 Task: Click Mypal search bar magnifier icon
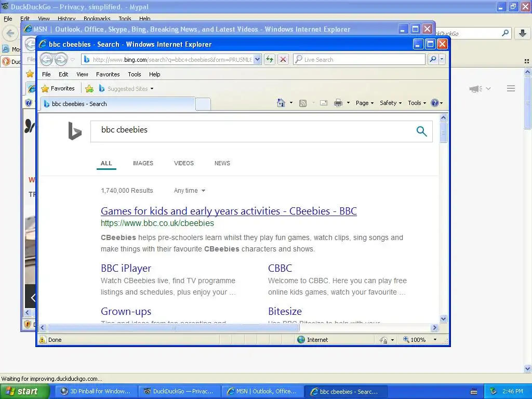click(x=505, y=33)
